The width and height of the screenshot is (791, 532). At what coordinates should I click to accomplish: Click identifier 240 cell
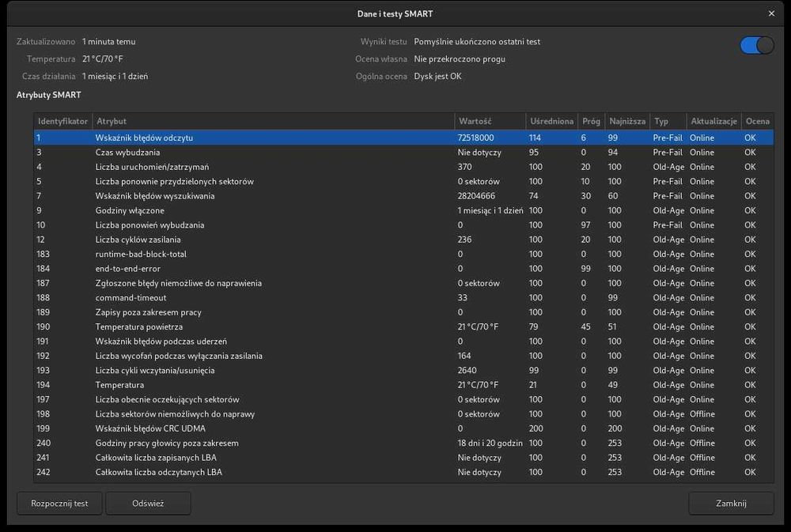point(44,443)
